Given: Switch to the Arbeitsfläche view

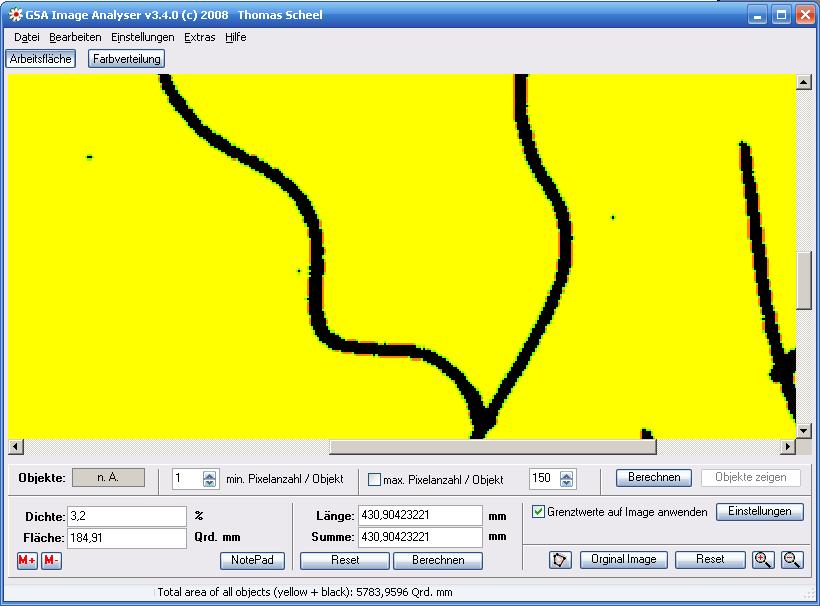Looking at the screenshot, I should 41,59.
